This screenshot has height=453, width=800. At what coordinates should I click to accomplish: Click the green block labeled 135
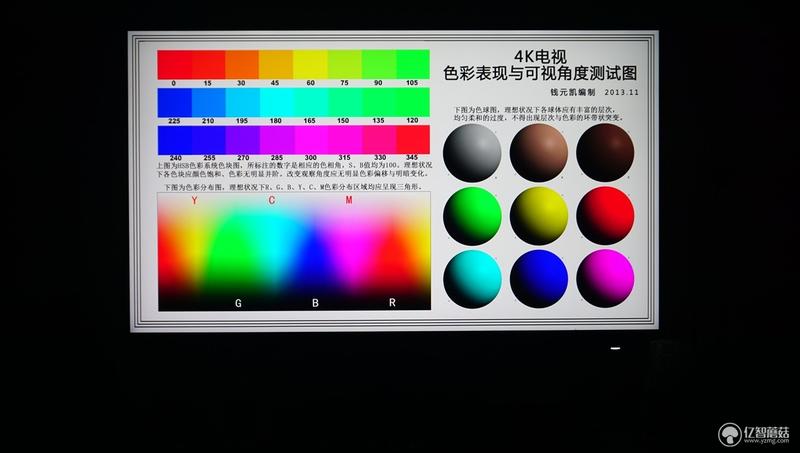[x=379, y=103]
